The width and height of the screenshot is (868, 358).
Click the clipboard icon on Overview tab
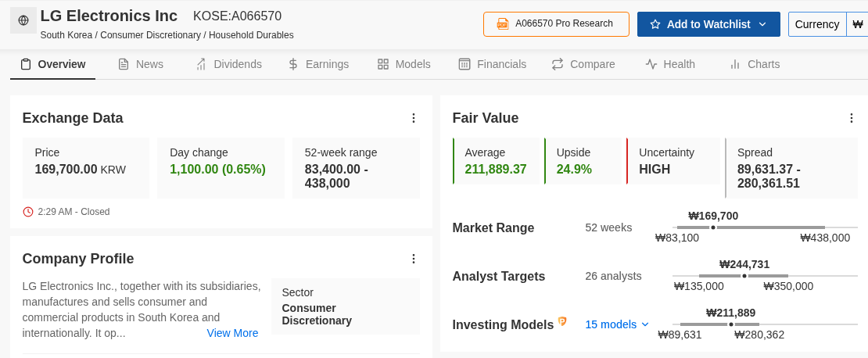[x=26, y=64]
